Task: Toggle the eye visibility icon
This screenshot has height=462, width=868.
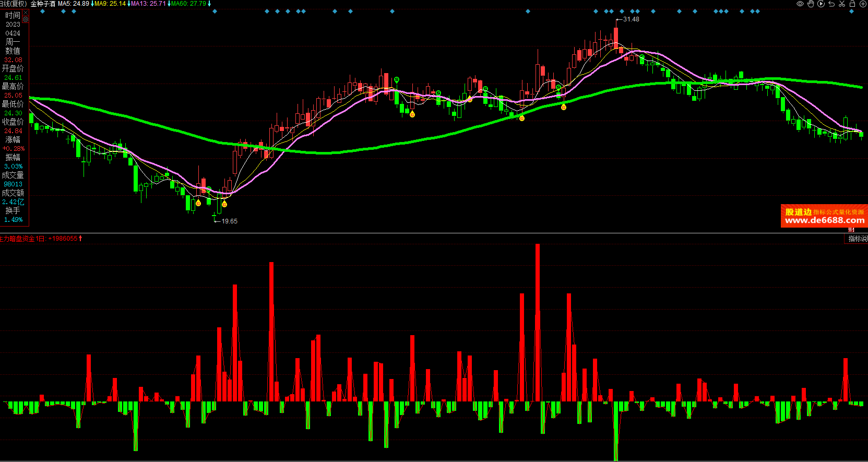Action: (800, 4)
